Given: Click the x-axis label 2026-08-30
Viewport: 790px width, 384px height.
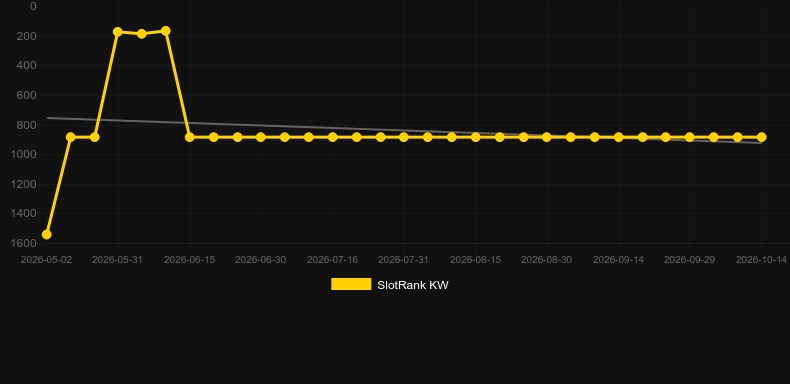Looking at the screenshot, I should [x=547, y=260].
